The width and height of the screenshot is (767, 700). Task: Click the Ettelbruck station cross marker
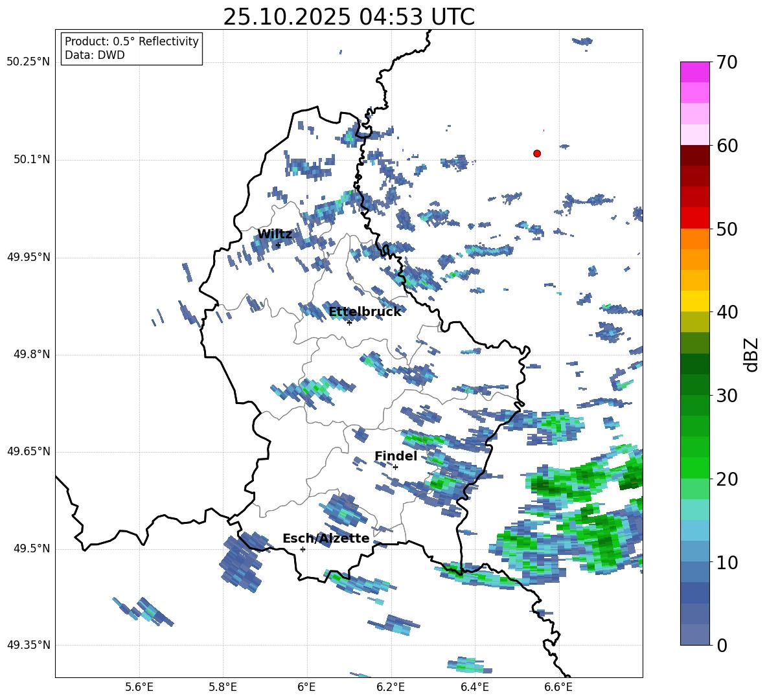[349, 322]
